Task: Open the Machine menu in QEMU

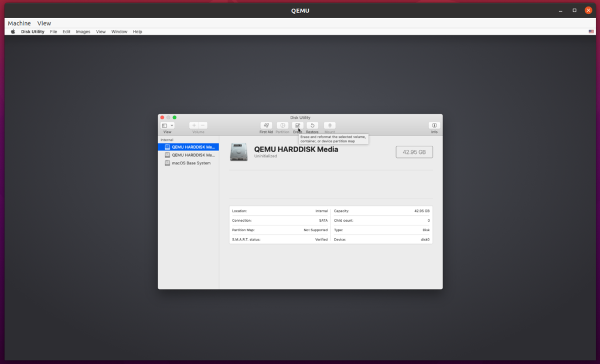Action: 19,23
